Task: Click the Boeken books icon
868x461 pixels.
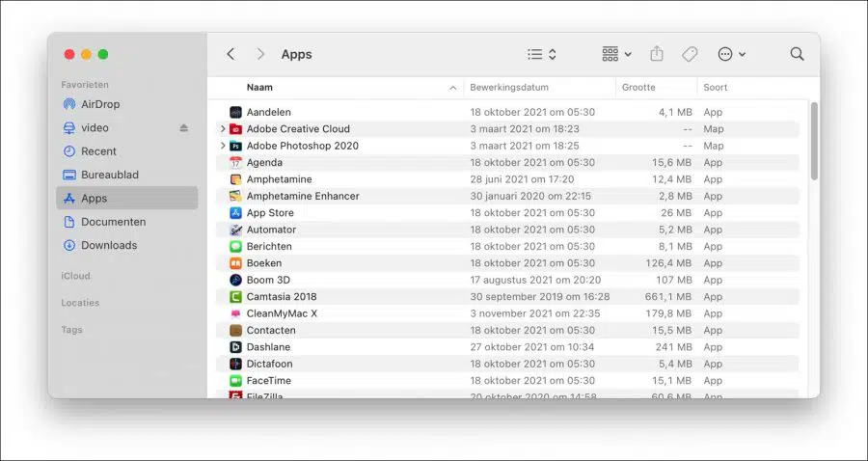Action: (x=236, y=263)
